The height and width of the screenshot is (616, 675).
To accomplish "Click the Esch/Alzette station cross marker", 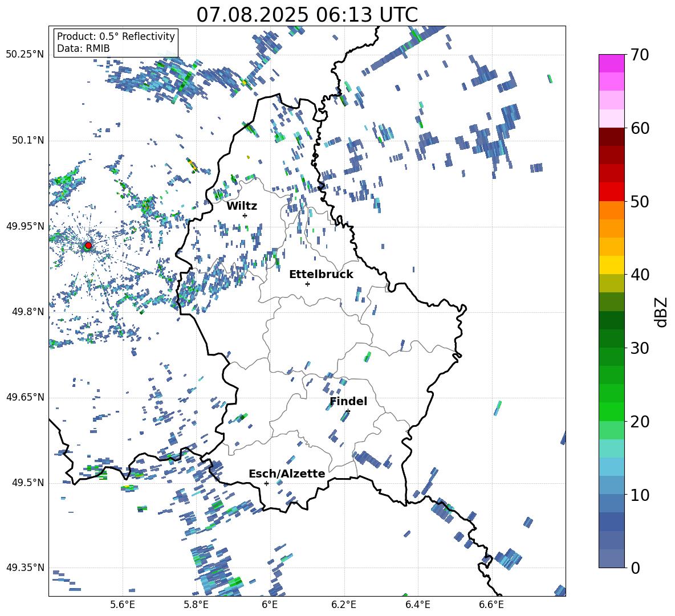I will point(266,483).
